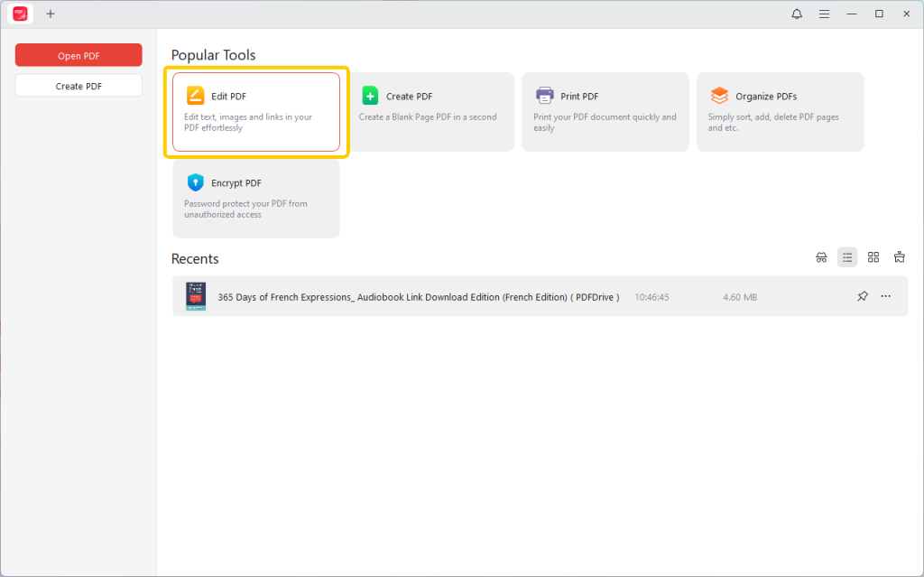924x577 pixels.
Task: Open the hamburger menu in title bar
Action: click(824, 14)
